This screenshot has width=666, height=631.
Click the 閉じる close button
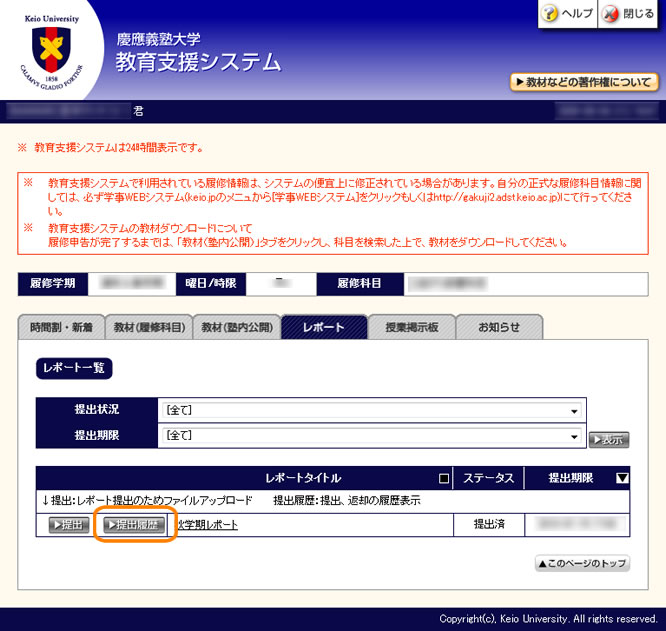click(629, 14)
